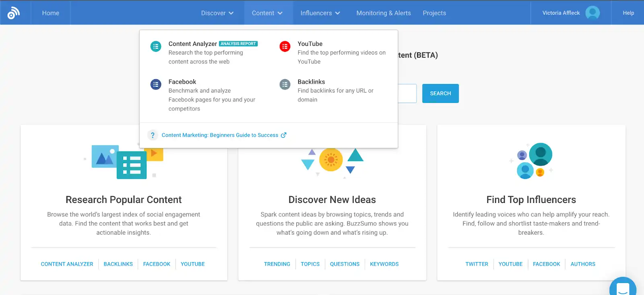Expand the Influencers dropdown menu
The height and width of the screenshot is (295, 644).
(320, 13)
